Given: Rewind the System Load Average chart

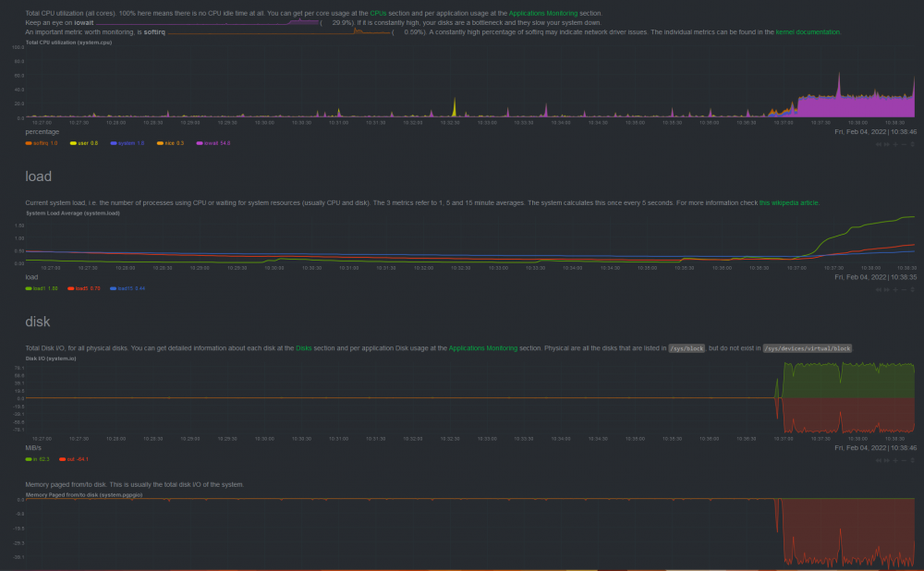Looking at the screenshot, I should point(879,290).
